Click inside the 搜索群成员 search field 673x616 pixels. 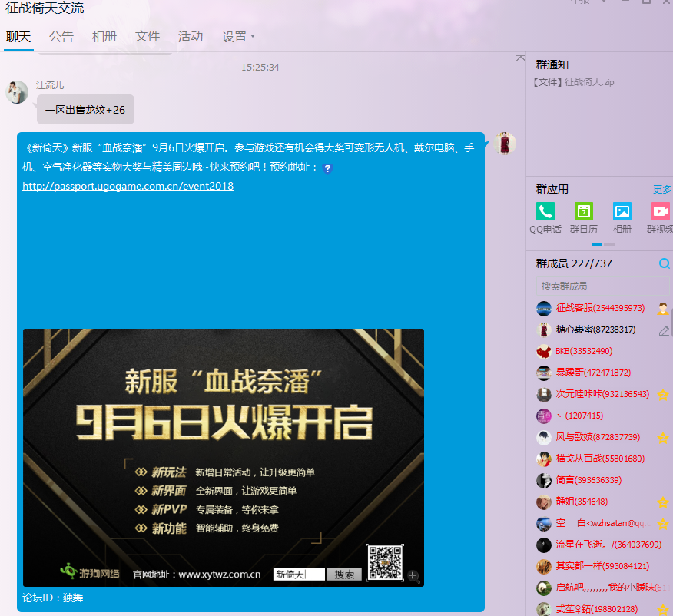pyautogui.click(x=602, y=286)
